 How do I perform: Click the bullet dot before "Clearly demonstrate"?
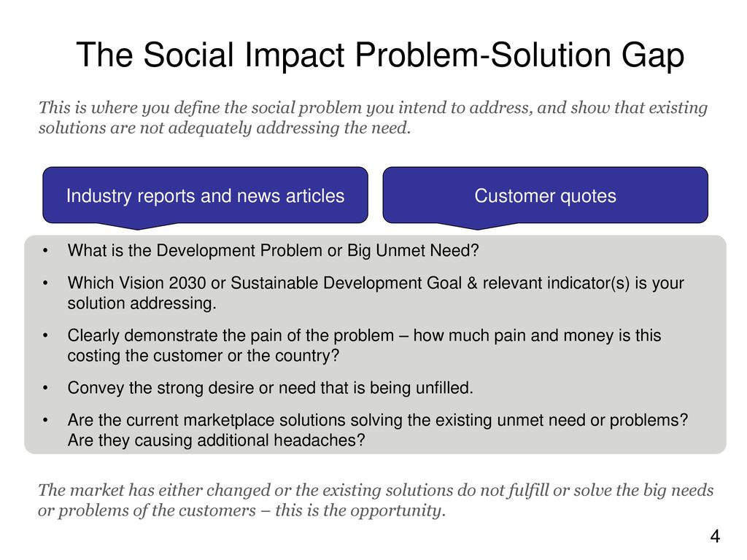coord(45,335)
